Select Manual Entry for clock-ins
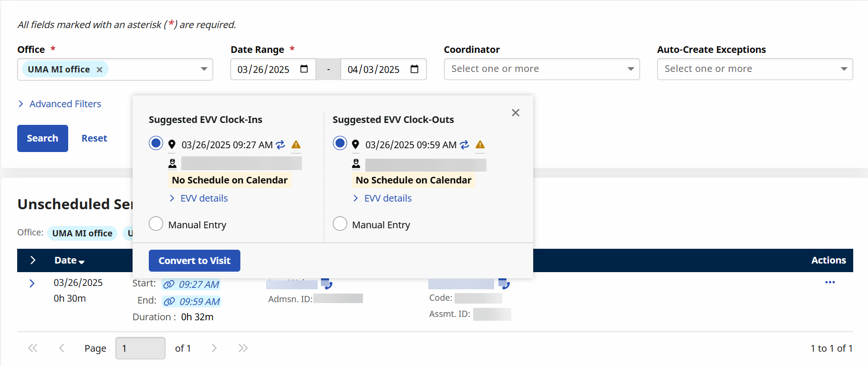This screenshot has height=366, width=868. pos(156,224)
